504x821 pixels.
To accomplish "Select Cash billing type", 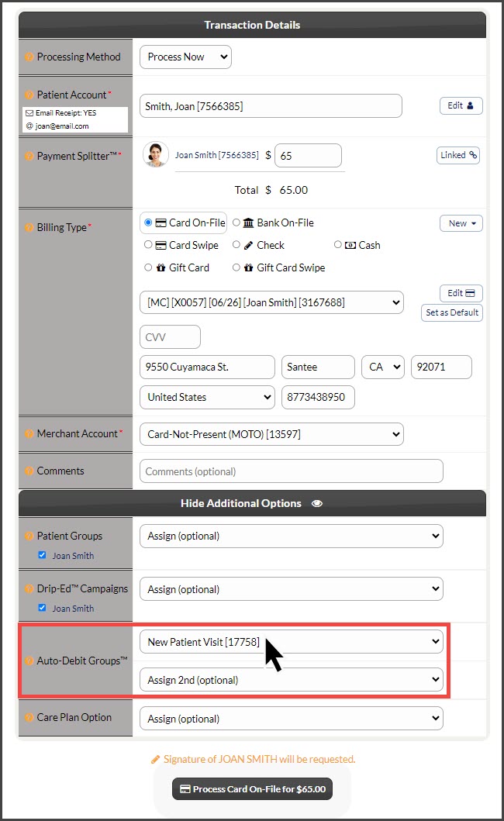I will point(338,244).
